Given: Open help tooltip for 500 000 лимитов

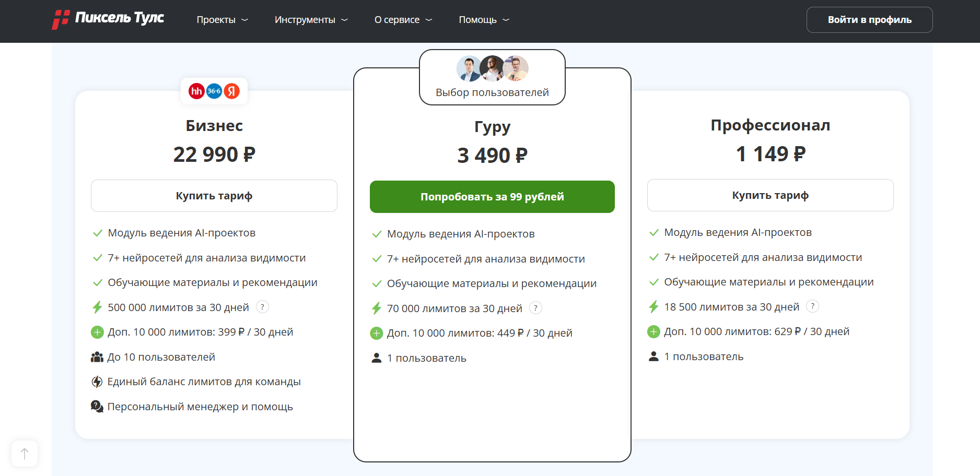Looking at the screenshot, I should (x=263, y=307).
